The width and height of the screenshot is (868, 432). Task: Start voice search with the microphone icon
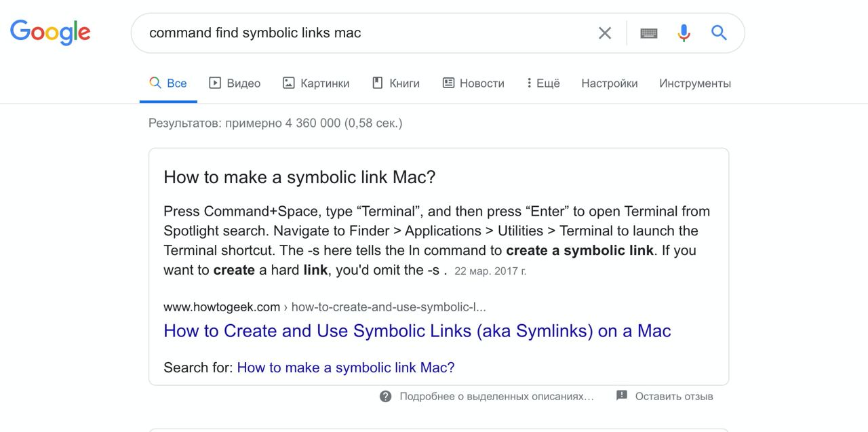[684, 33]
